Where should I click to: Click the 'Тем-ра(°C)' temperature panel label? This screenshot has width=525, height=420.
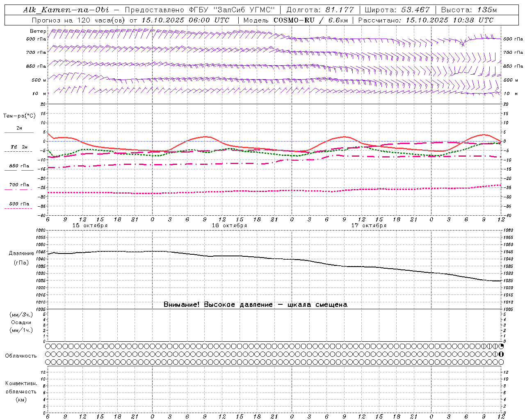(19, 116)
